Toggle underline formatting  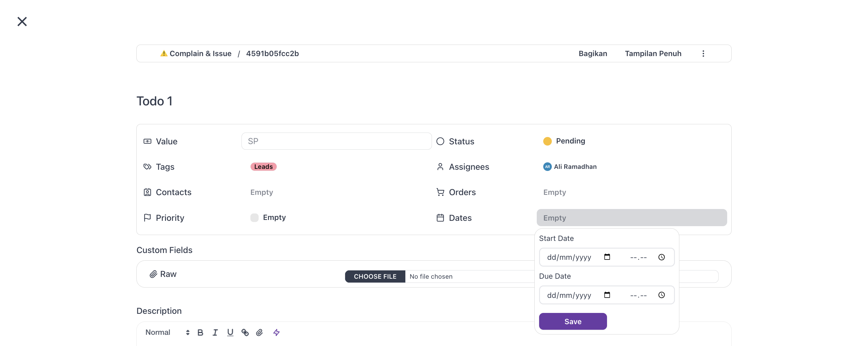pos(230,332)
